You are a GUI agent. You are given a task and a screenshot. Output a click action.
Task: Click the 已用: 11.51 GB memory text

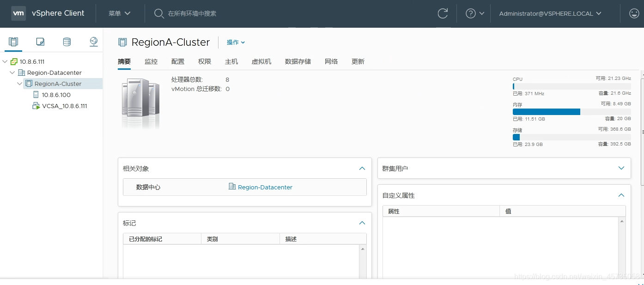(x=529, y=119)
